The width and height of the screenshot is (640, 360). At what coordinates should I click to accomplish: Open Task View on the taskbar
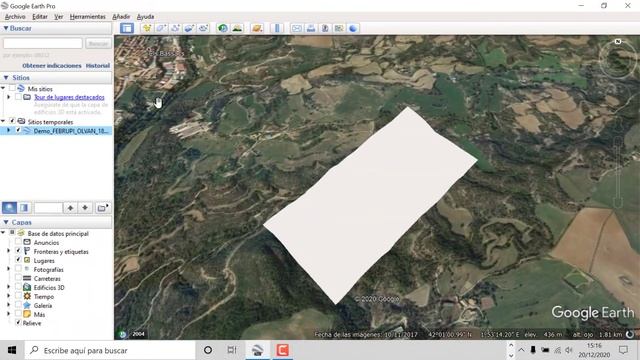point(232,350)
